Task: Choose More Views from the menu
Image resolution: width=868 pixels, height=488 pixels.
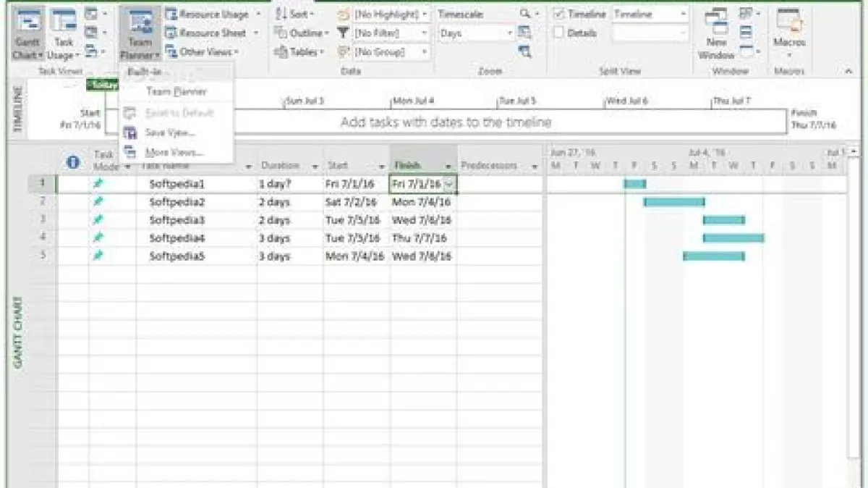Action: (174, 152)
